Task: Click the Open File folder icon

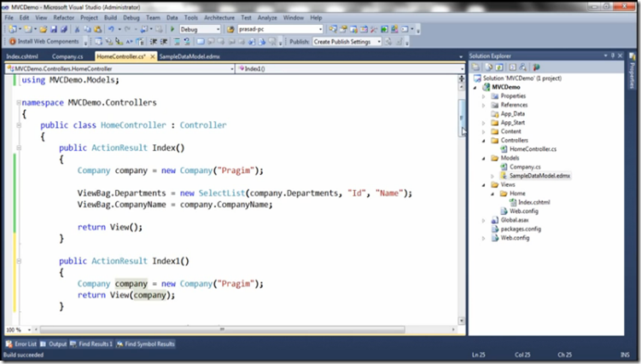Action: (x=43, y=29)
